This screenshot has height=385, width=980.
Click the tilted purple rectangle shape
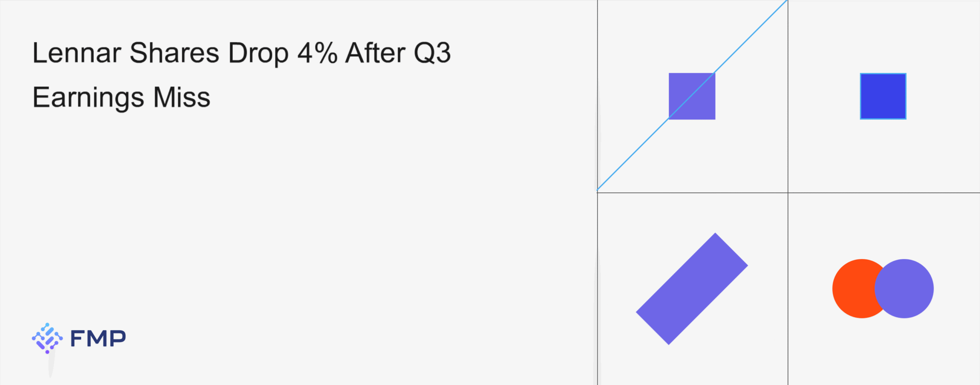pos(692,288)
